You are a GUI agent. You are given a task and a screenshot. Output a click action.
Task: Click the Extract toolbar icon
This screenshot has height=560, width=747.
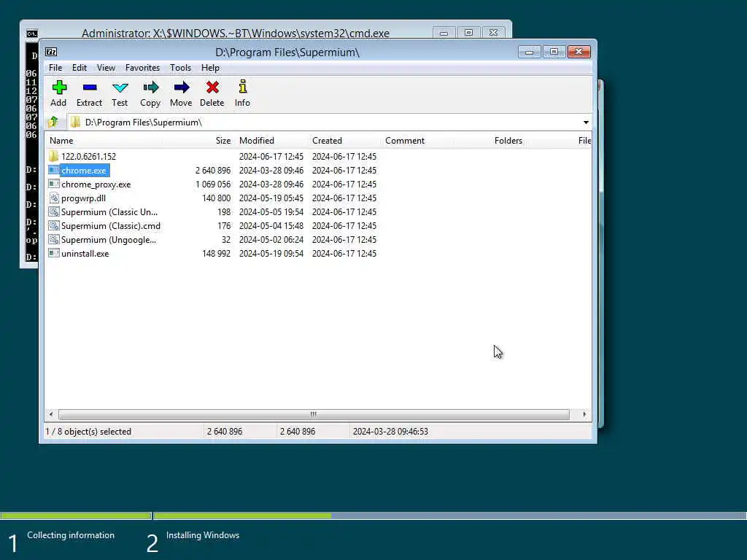pos(90,87)
